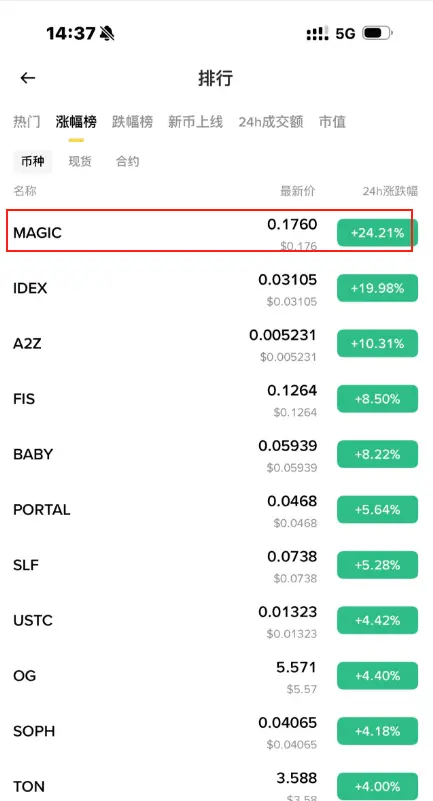Click the A2Z +10.31% badge
The width and height of the screenshot is (433, 801).
click(x=377, y=343)
